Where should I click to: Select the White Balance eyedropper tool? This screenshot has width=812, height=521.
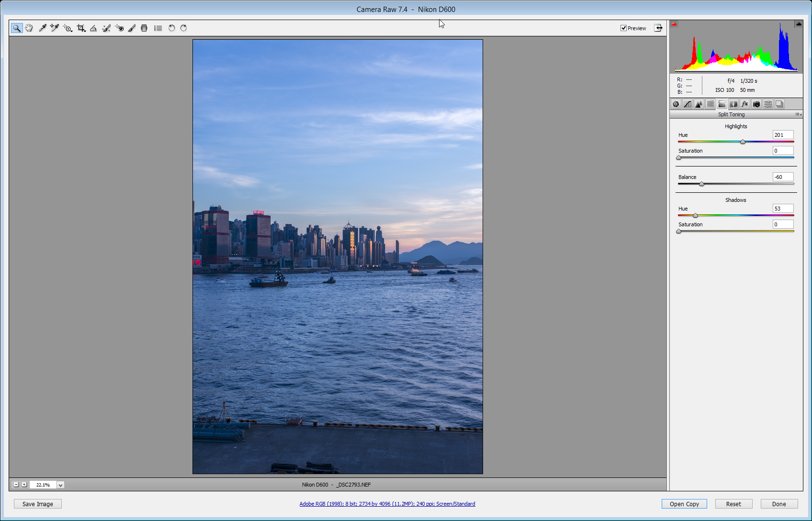coord(42,28)
